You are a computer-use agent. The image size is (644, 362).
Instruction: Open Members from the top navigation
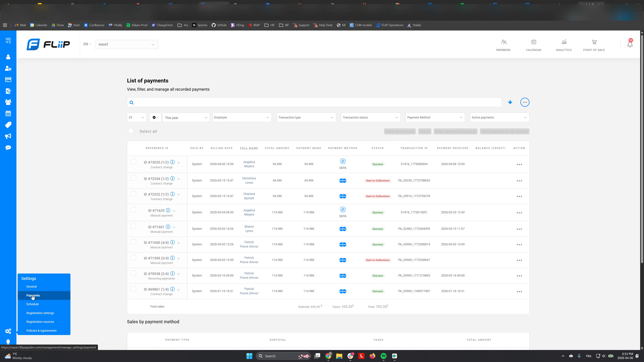[x=503, y=45]
